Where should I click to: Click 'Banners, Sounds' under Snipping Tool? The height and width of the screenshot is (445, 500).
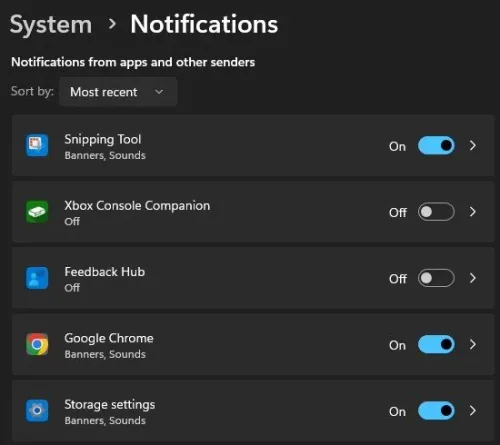[x=105, y=156]
